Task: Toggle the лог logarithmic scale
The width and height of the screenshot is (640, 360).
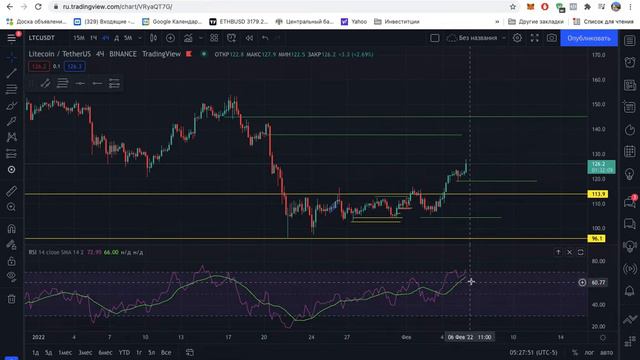Action: (589, 353)
